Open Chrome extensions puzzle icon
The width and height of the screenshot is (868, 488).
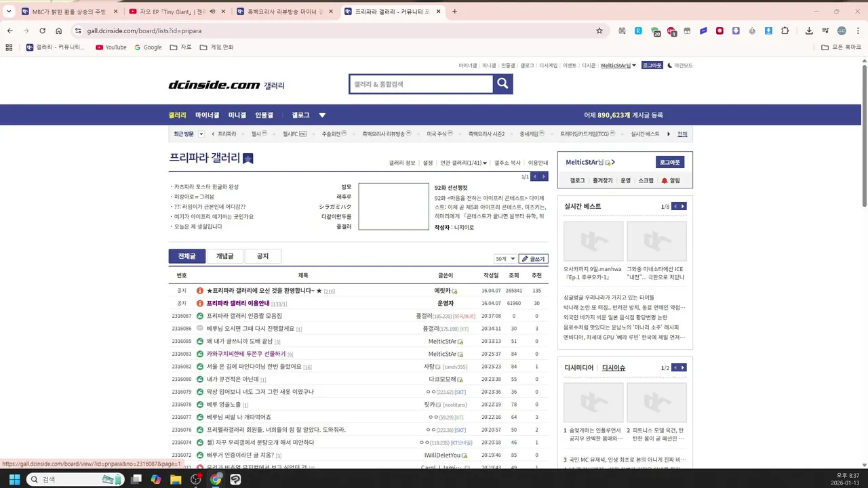pyautogui.click(x=785, y=30)
